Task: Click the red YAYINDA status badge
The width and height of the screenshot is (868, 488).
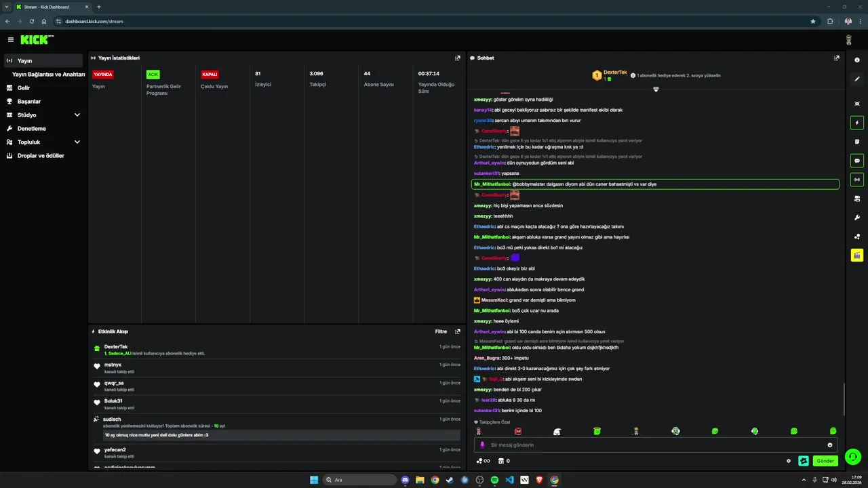Action: 103,74
